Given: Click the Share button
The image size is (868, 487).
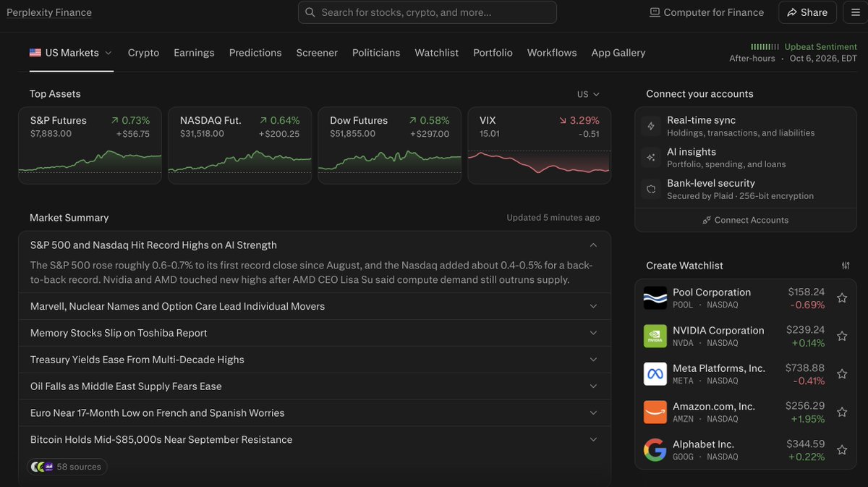Looking at the screenshot, I should [807, 12].
